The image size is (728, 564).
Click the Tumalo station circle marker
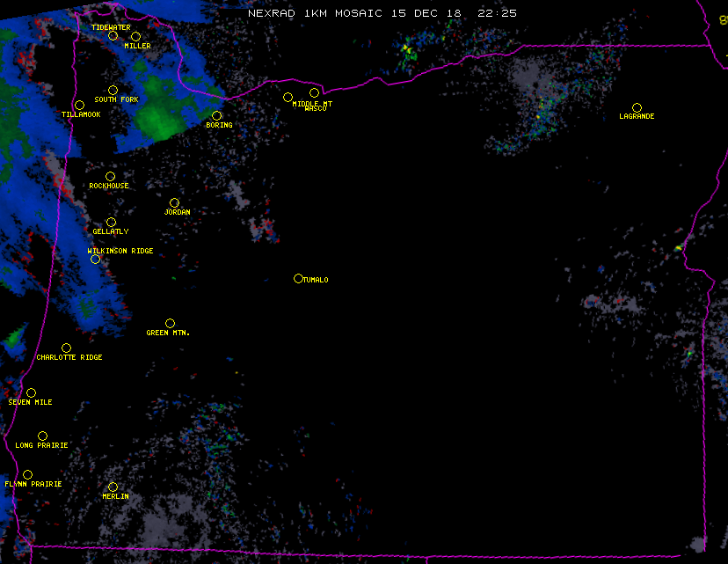298,278
